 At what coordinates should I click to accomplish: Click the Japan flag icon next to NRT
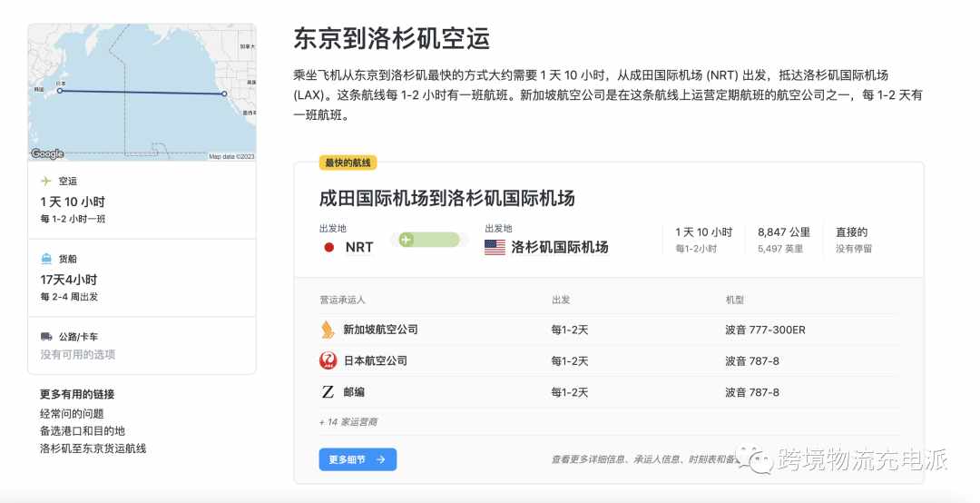(x=328, y=247)
